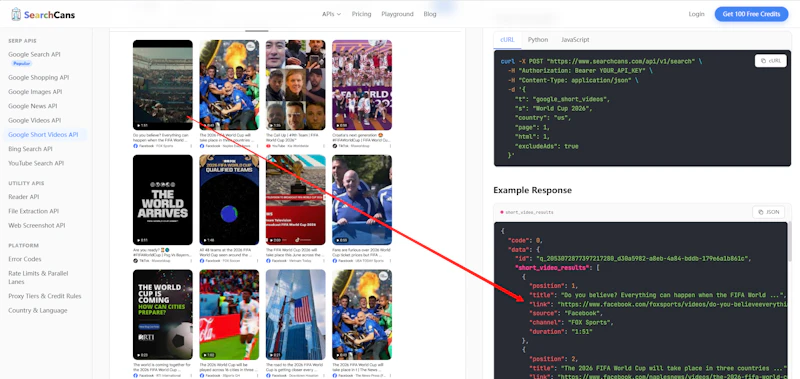Open Reader API in sidebar
Image resolution: width=800 pixels, height=379 pixels.
click(x=23, y=197)
